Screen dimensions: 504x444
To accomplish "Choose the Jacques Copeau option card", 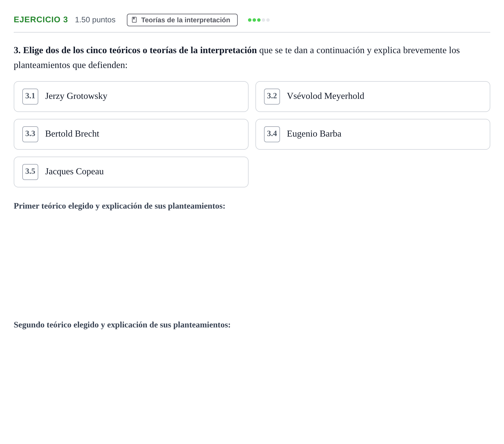I will [131, 172].
